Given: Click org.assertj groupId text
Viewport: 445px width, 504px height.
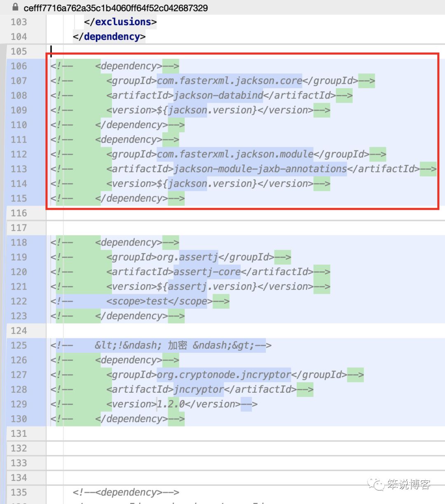Looking at the screenshot, I should coord(187,257).
